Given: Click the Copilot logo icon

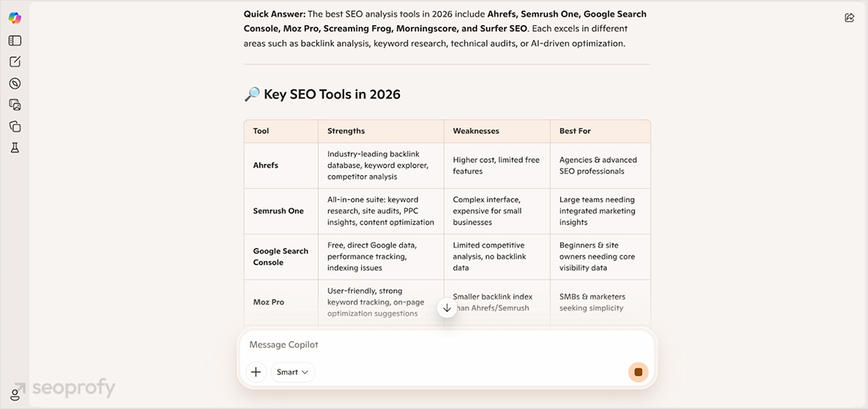Looking at the screenshot, I should point(14,18).
